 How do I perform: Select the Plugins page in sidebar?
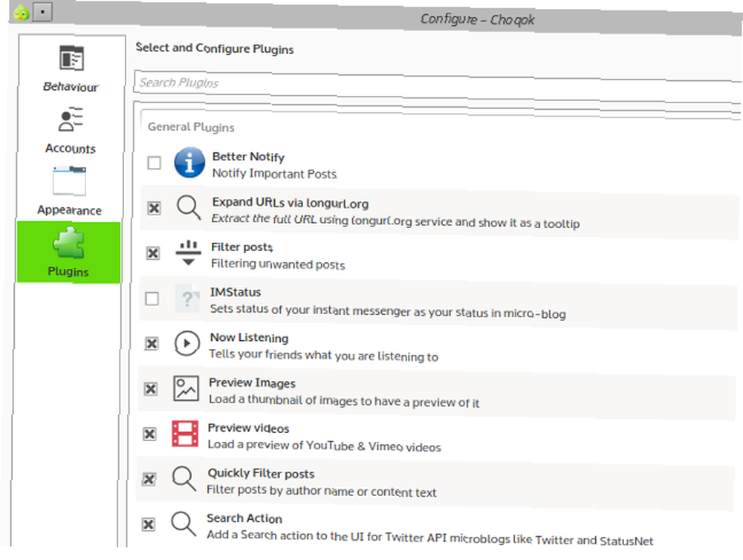pyautogui.click(x=68, y=253)
